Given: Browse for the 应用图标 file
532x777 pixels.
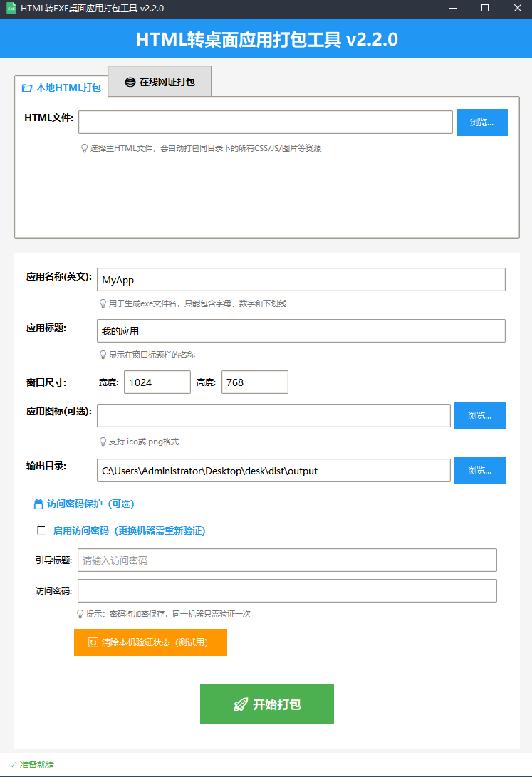Looking at the screenshot, I should tap(479, 416).
